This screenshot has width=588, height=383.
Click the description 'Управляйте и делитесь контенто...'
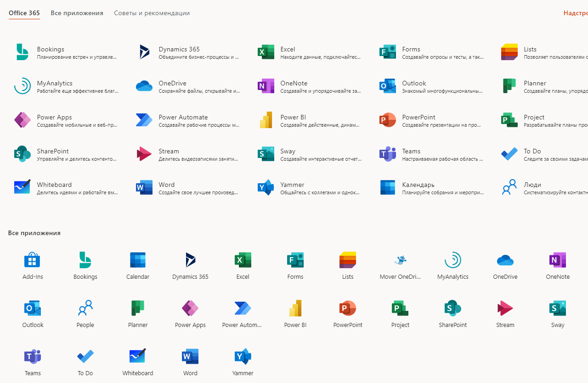pos(77,159)
